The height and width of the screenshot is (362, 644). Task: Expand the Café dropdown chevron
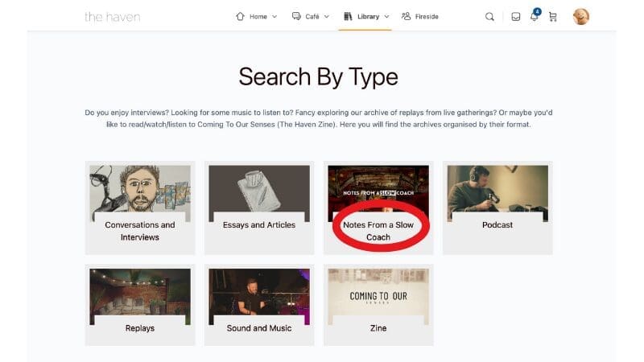tap(327, 17)
